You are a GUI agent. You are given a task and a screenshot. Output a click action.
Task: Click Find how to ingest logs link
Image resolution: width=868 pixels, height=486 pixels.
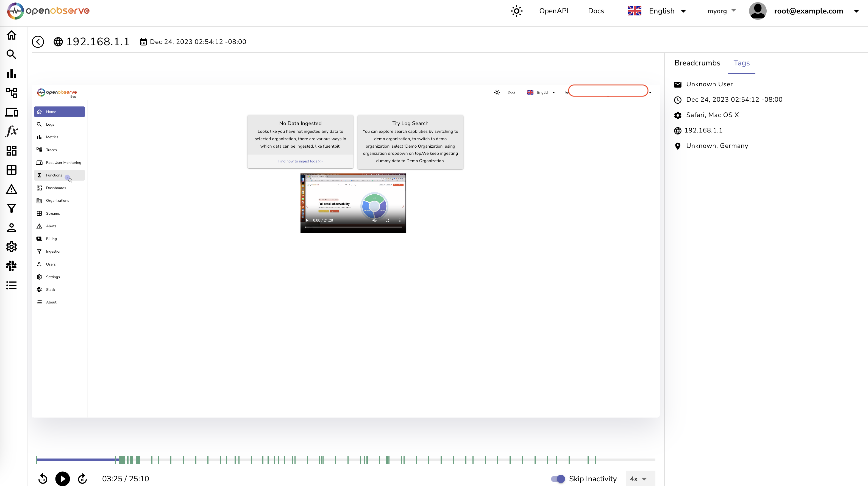coord(300,161)
